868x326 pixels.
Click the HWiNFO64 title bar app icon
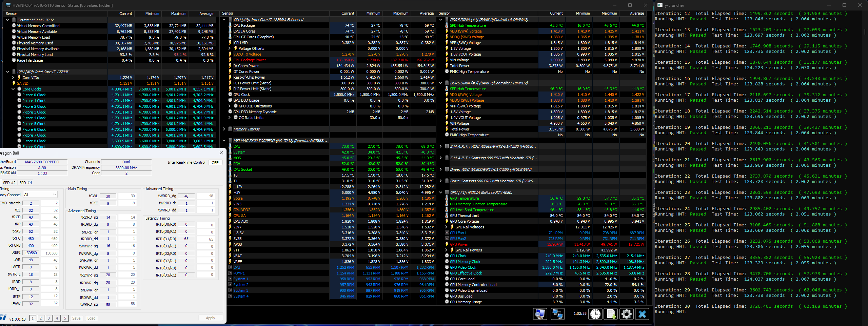click(8, 5)
